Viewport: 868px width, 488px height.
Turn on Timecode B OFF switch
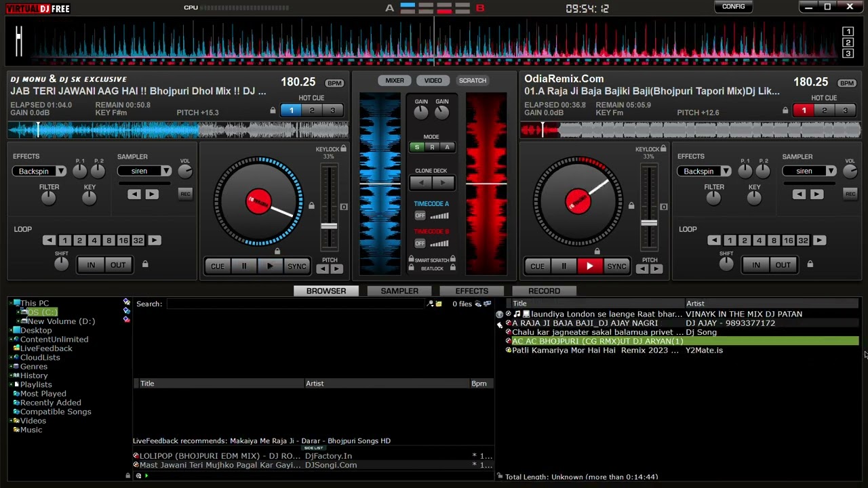click(420, 243)
